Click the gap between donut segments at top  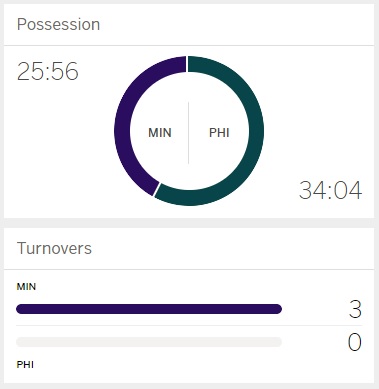click(187, 64)
